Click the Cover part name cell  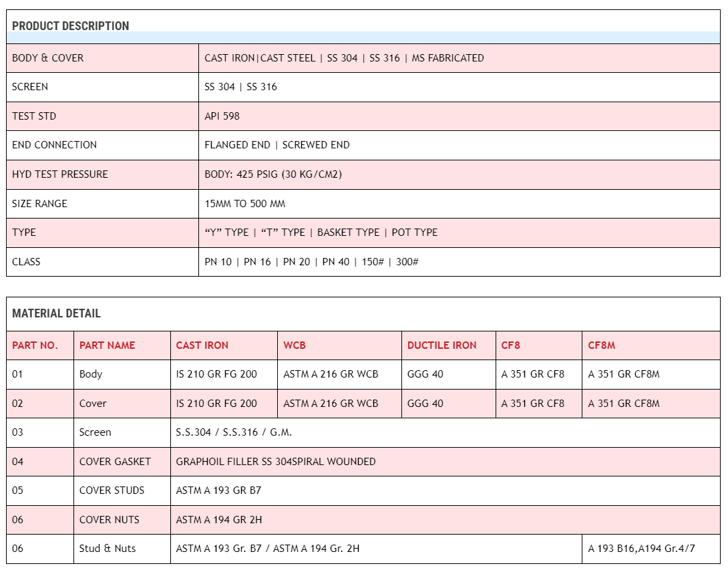[x=122, y=404]
